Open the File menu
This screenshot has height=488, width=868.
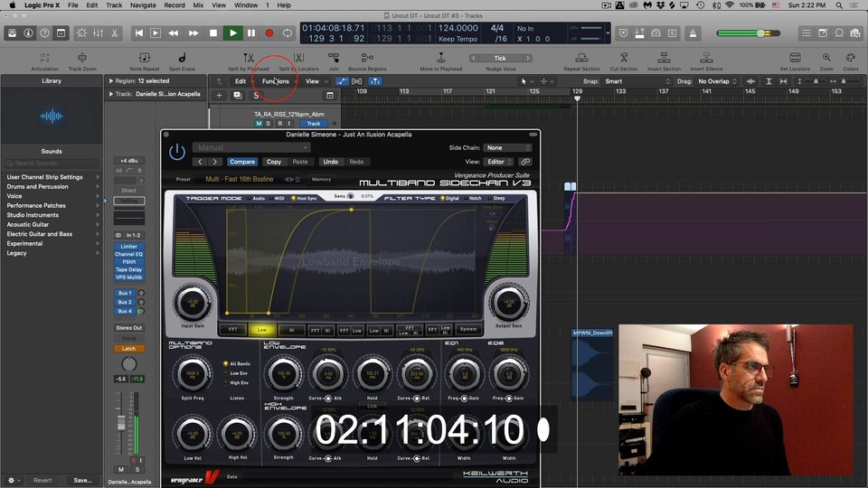coord(72,5)
